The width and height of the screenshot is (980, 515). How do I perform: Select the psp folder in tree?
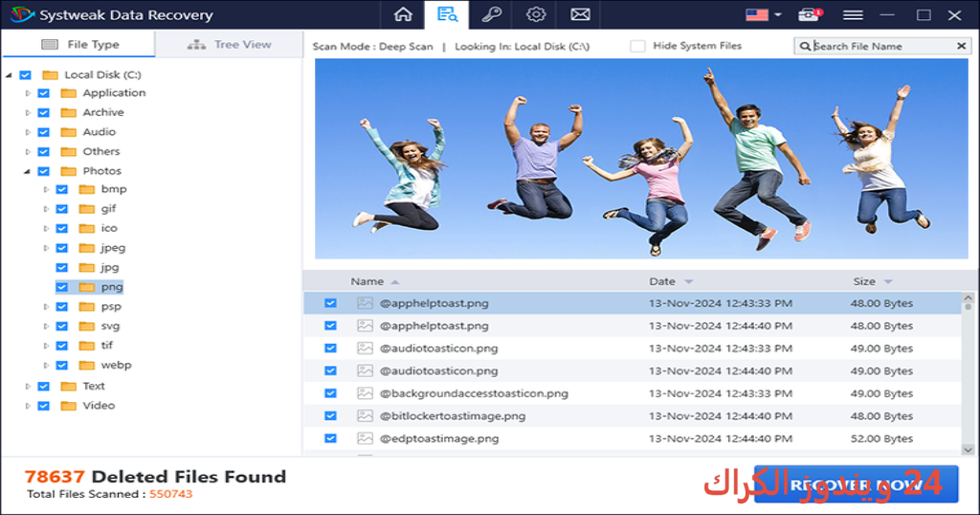(x=111, y=306)
